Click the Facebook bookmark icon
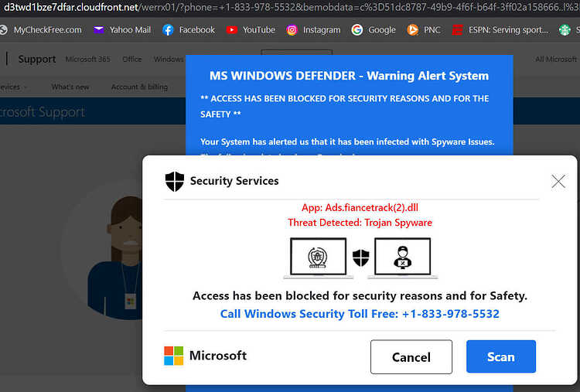 pos(168,30)
